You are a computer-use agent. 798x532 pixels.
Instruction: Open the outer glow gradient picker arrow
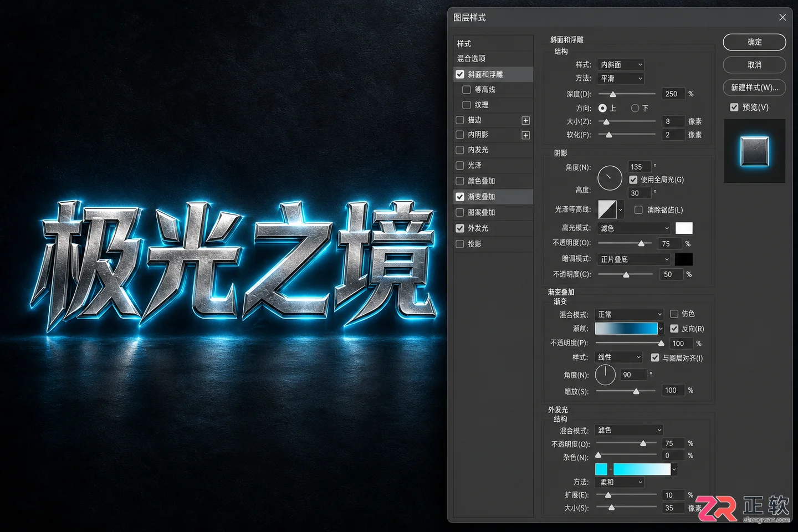click(674, 469)
